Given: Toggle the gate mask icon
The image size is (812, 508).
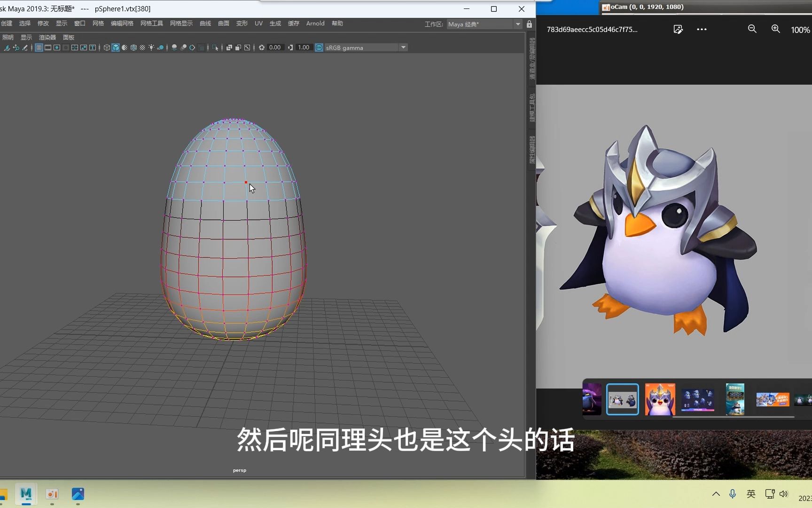Looking at the screenshot, I should [x=66, y=48].
